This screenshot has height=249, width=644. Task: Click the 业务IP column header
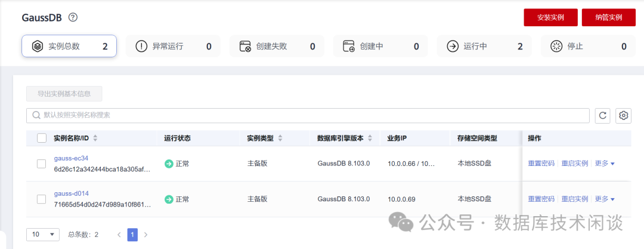pyautogui.click(x=397, y=139)
